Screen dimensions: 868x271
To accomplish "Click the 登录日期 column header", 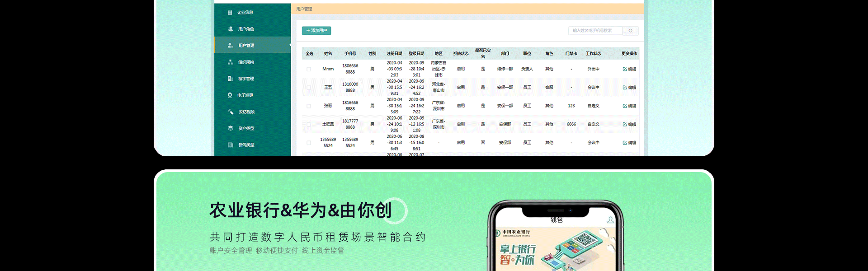I will coord(416,54).
